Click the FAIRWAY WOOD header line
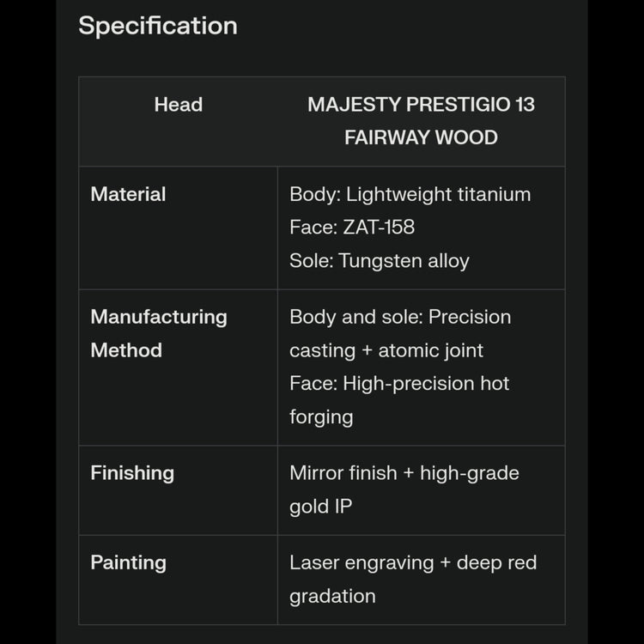This screenshot has width=644, height=644. pos(421,137)
